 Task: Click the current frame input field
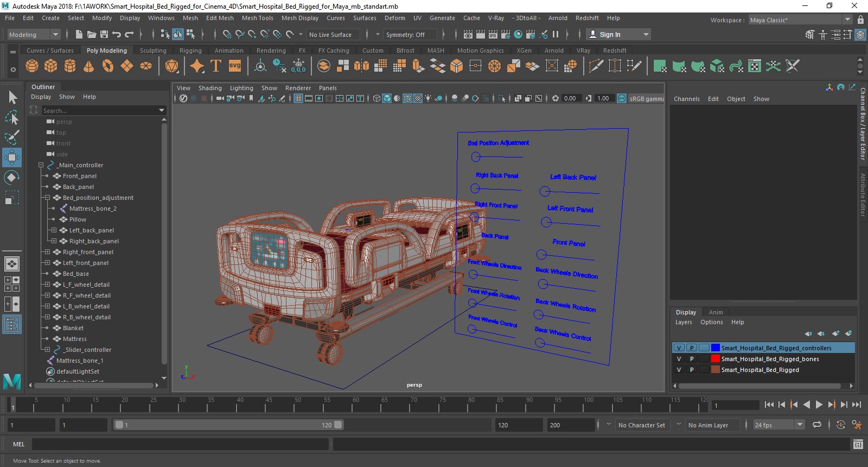[736, 405]
